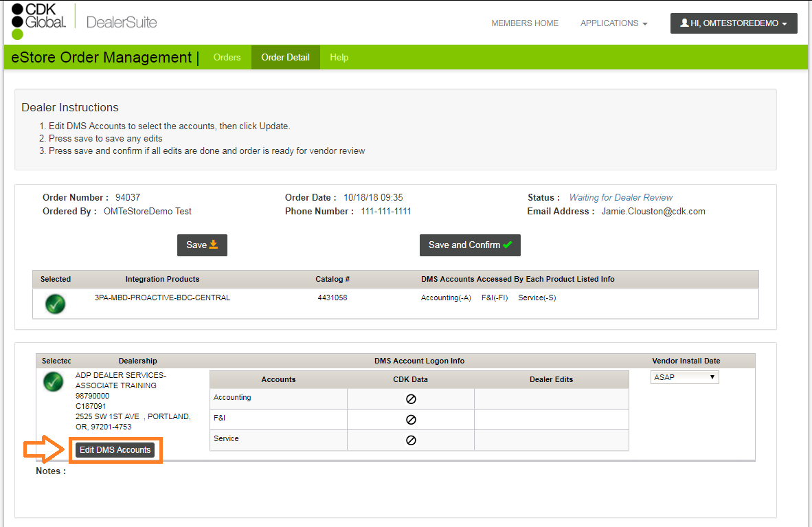The height and width of the screenshot is (527, 812).
Task: Click the order number 94037
Action: pyautogui.click(x=127, y=197)
